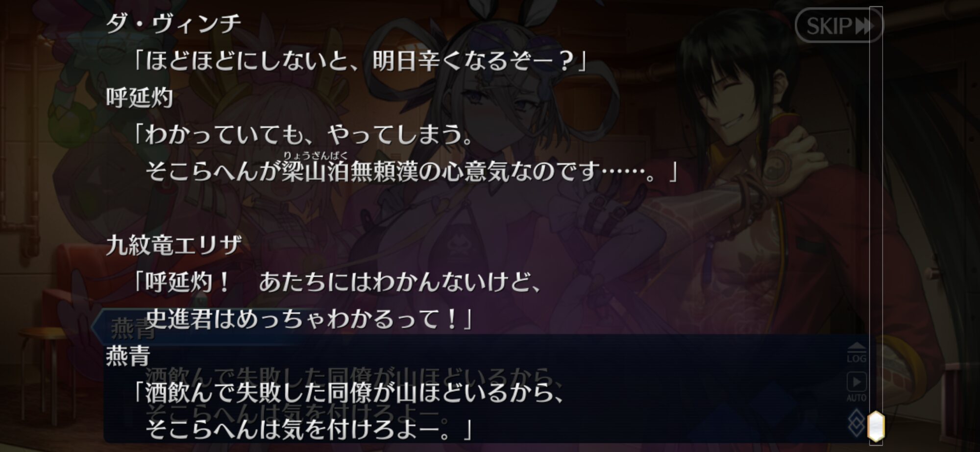Open the LOG backlog icon

click(857, 353)
